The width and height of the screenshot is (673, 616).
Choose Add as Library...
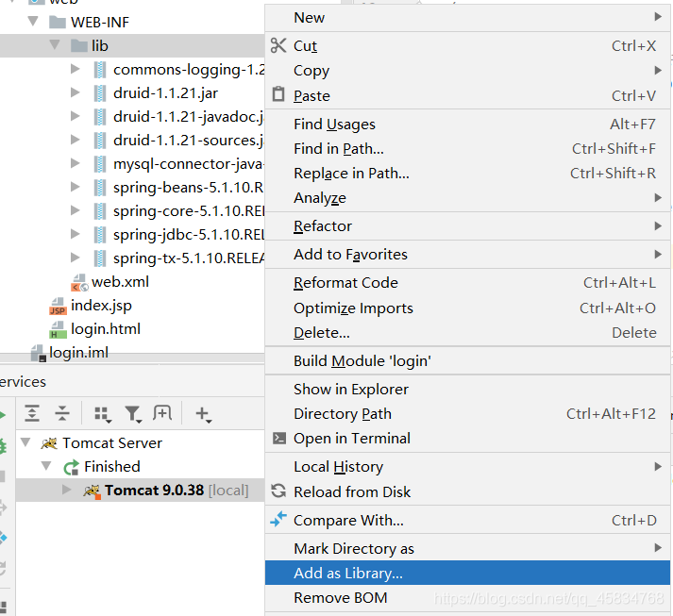pyautogui.click(x=467, y=573)
